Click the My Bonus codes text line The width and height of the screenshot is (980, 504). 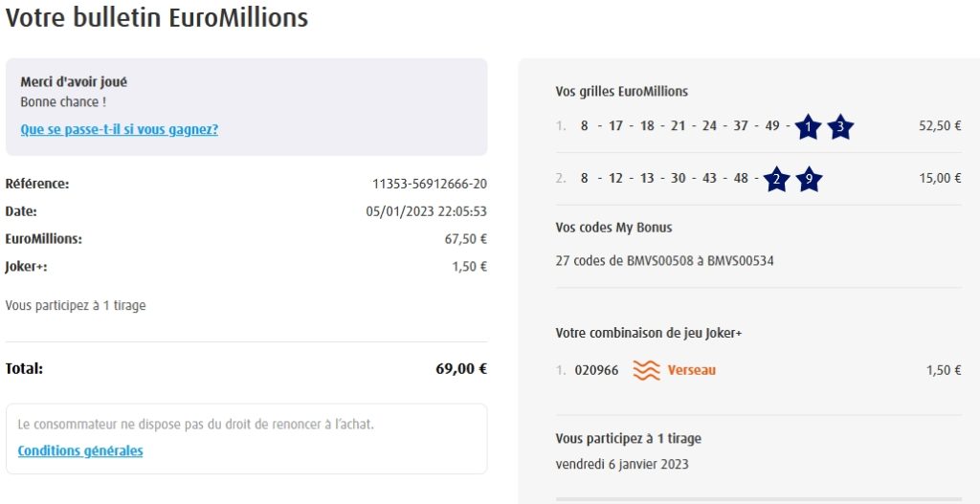(x=664, y=260)
